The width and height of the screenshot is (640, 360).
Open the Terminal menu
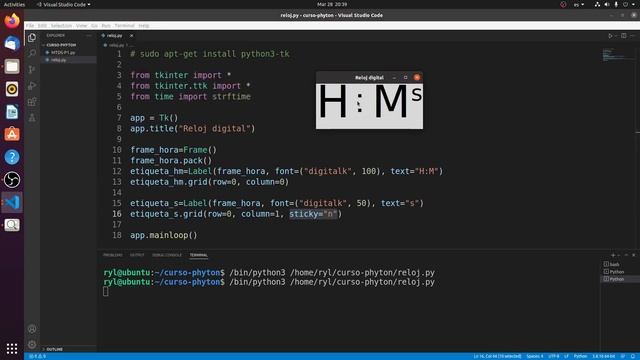click(x=124, y=26)
